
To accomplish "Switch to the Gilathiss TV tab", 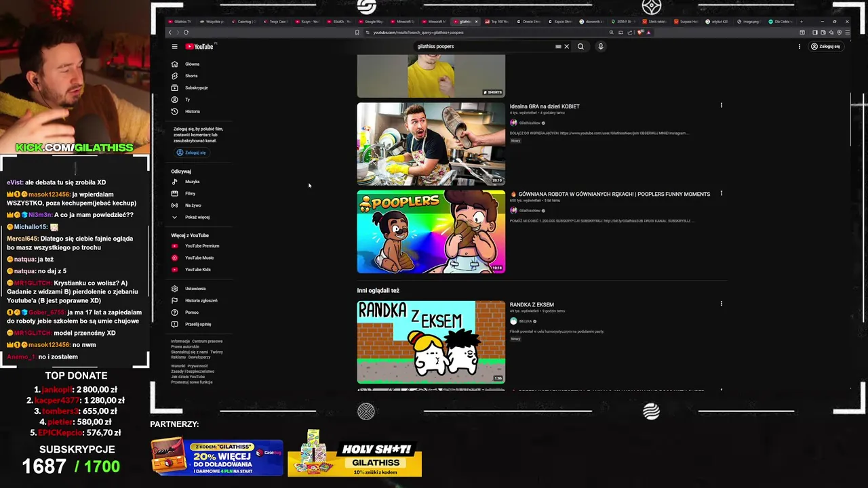I will (182, 22).
